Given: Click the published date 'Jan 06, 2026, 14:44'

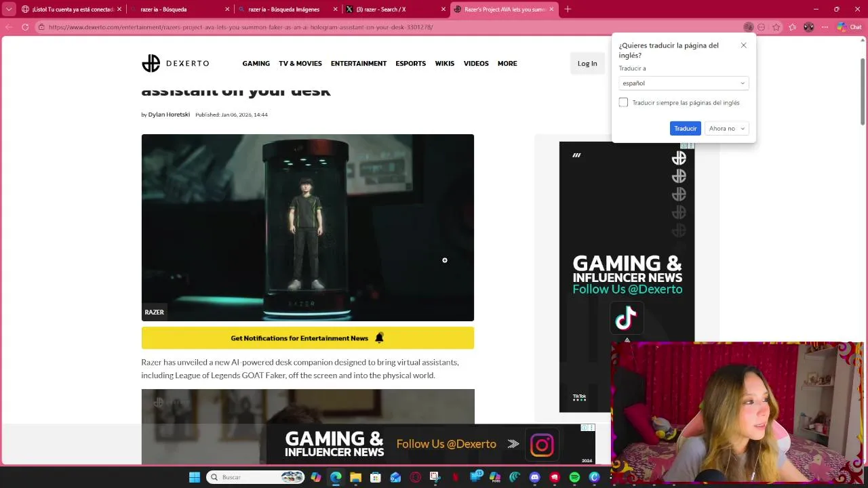Looking at the screenshot, I should [x=244, y=115].
